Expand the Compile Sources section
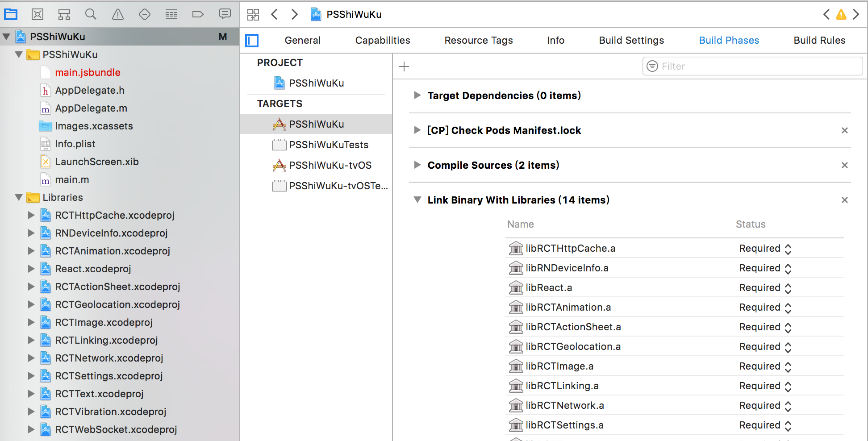 pyautogui.click(x=417, y=165)
